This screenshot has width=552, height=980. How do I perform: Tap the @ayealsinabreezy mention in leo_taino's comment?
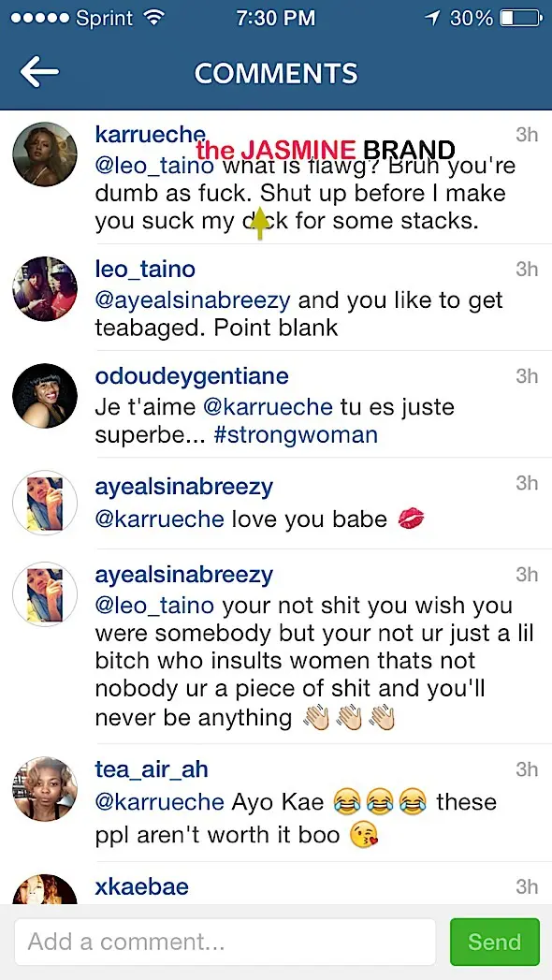pyautogui.click(x=193, y=301)
